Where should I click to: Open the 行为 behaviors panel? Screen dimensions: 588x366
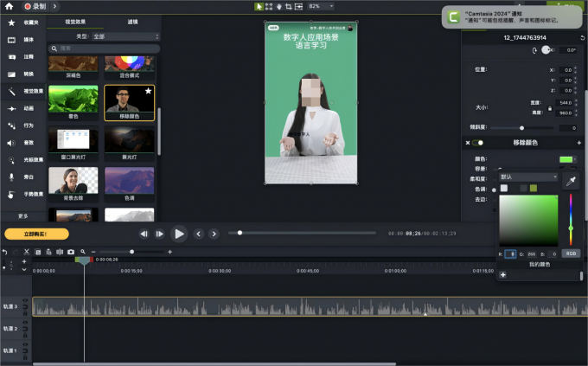[x=23, y=125]
